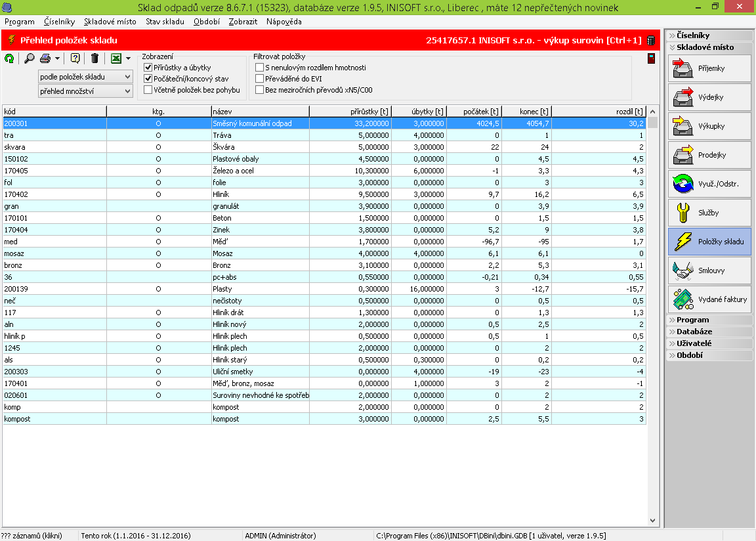The image size is (756, 541).
Task: Expand the Databáze sidebar section
Action: coord(709,332)
